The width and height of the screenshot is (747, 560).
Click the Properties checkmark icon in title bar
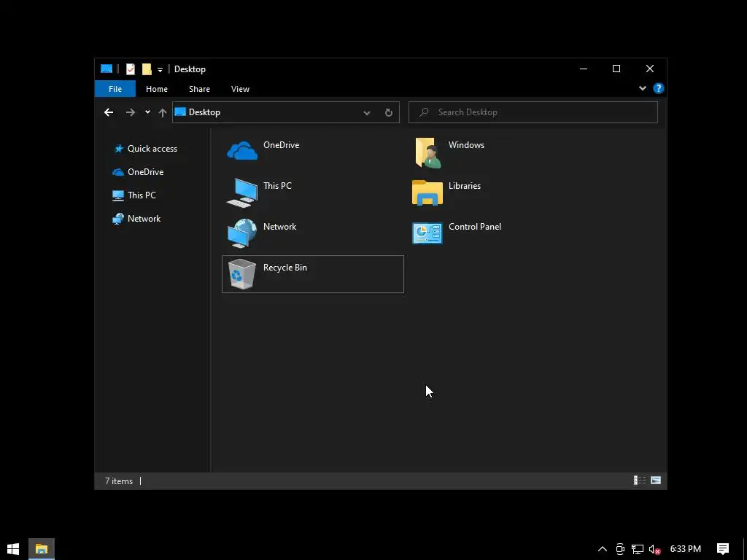[130, 69]
